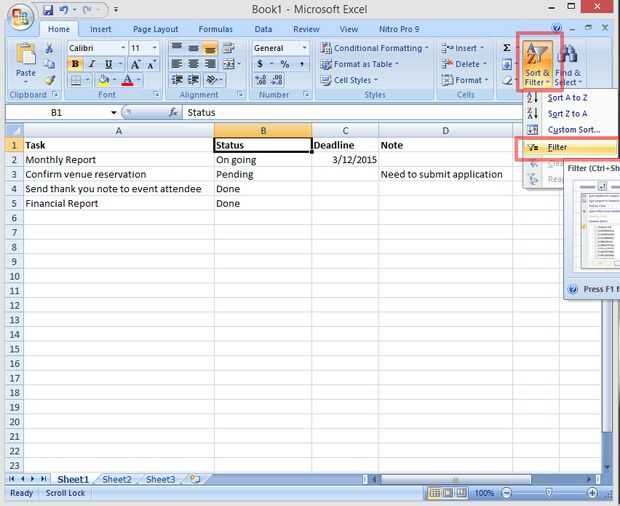Open Conditional Formatting menu
This screenshot has width=620, height=506.
click(374, 48)
